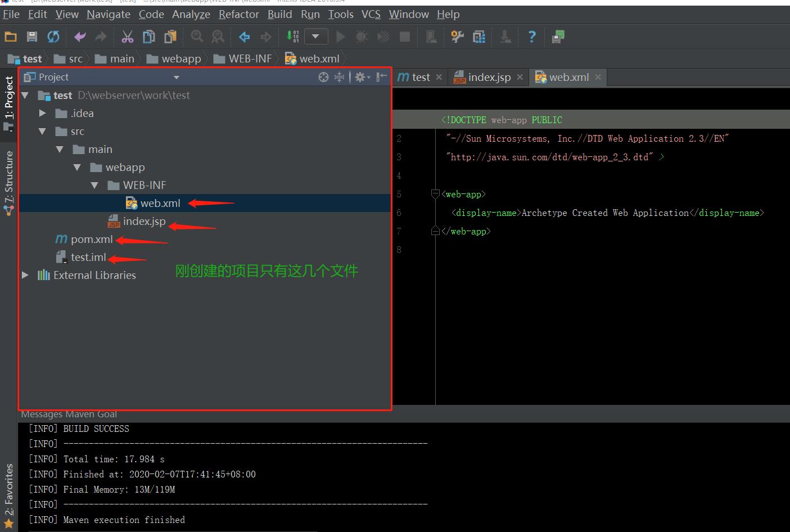Viewport: 790px width, 532px height.
Task: Click the Make Project build icon
Action: [292, 37]
